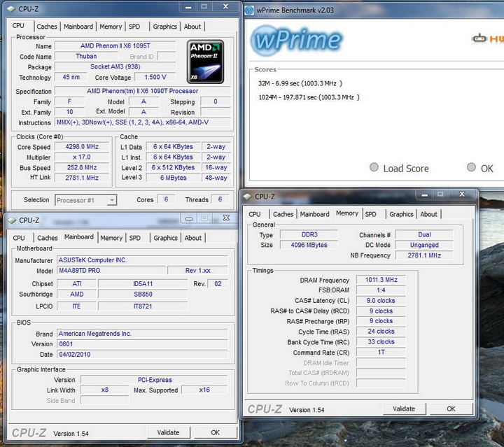Viewport: 504px width, 447px height.
Task: Switch to CPU tab in the Memory window
Action: pos(255,214)
